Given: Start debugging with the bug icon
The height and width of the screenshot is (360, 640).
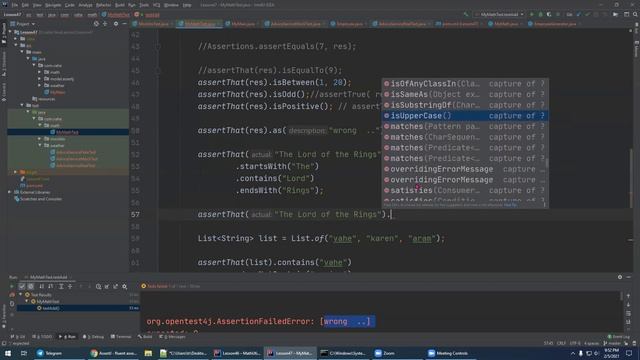Looking at the screenshot, I should coord(540,14).
